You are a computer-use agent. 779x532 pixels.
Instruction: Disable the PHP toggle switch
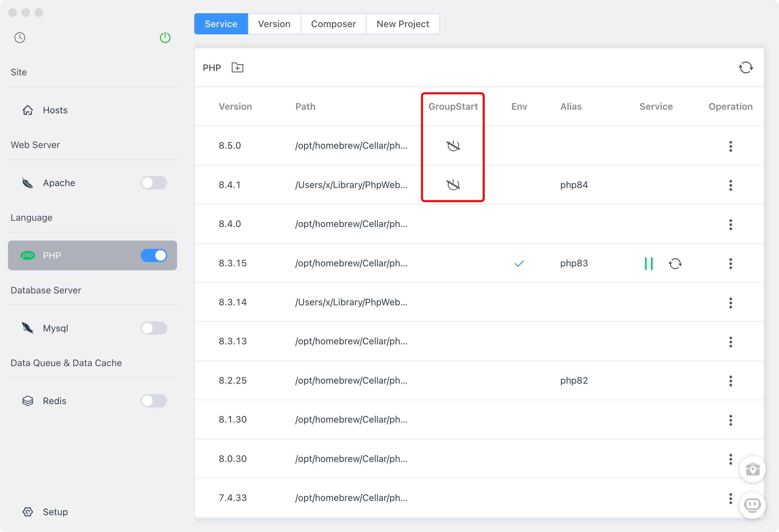154,255
